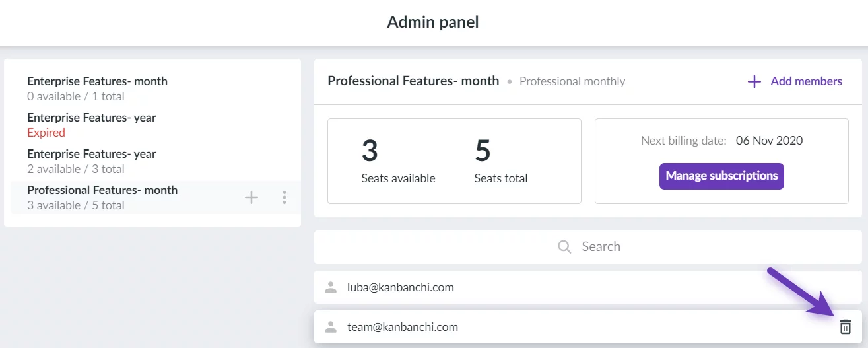Click the user icon next to team@kanbanchi.com
Screen dimensions: 868x348
331,327
